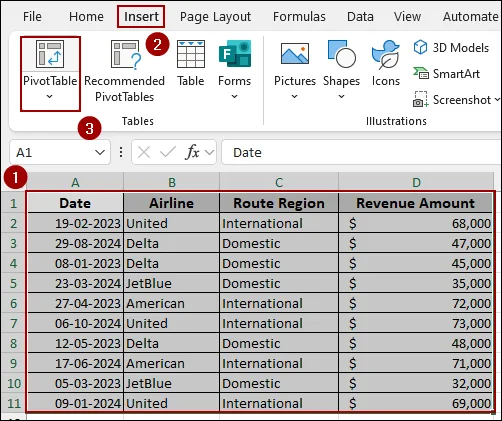Select American cell in row 6
This screenshot has width=502, height=421.
[x=172, y=303]
